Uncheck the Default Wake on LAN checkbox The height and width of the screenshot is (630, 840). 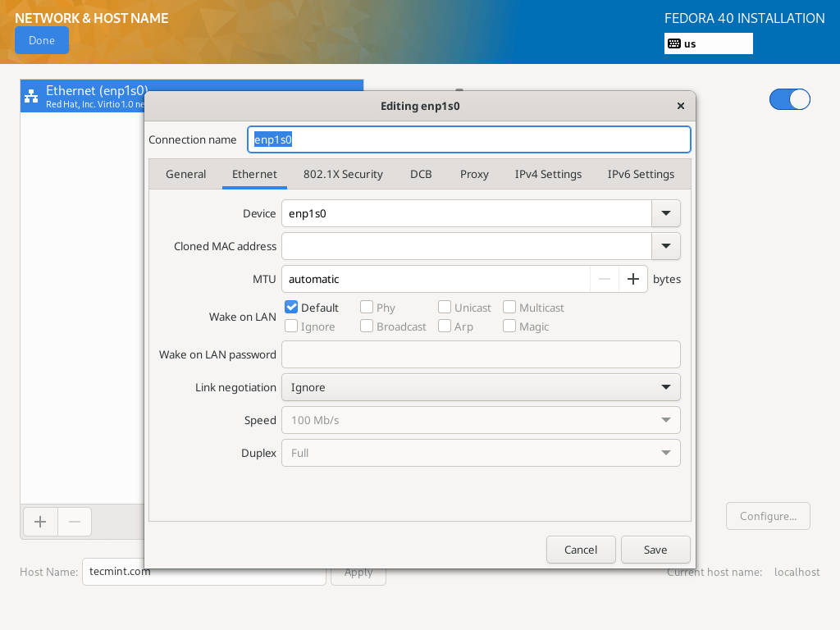291,308
